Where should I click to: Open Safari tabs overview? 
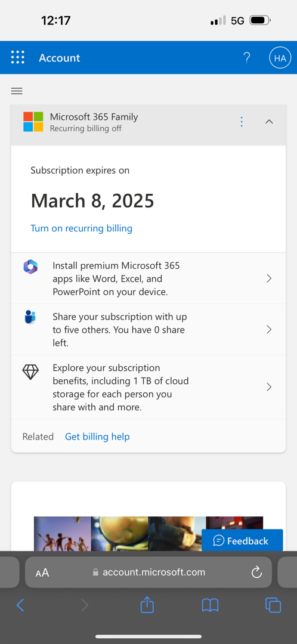click(x=273, y=605)
